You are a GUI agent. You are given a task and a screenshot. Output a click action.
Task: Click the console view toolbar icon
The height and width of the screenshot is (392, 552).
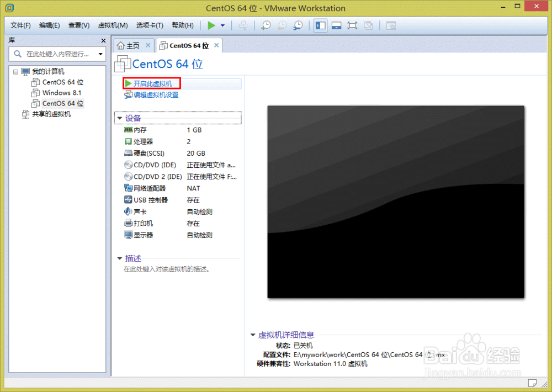tap(391, 25)
